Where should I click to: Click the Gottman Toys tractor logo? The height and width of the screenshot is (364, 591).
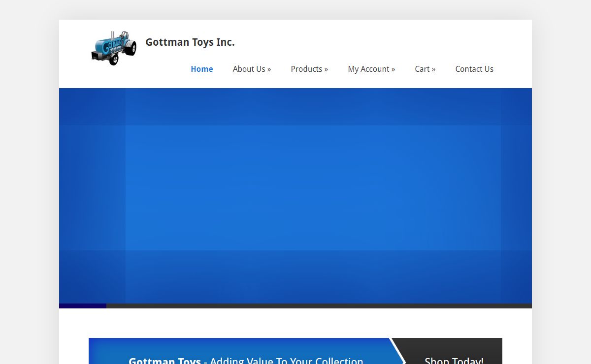tap(114, 48)
